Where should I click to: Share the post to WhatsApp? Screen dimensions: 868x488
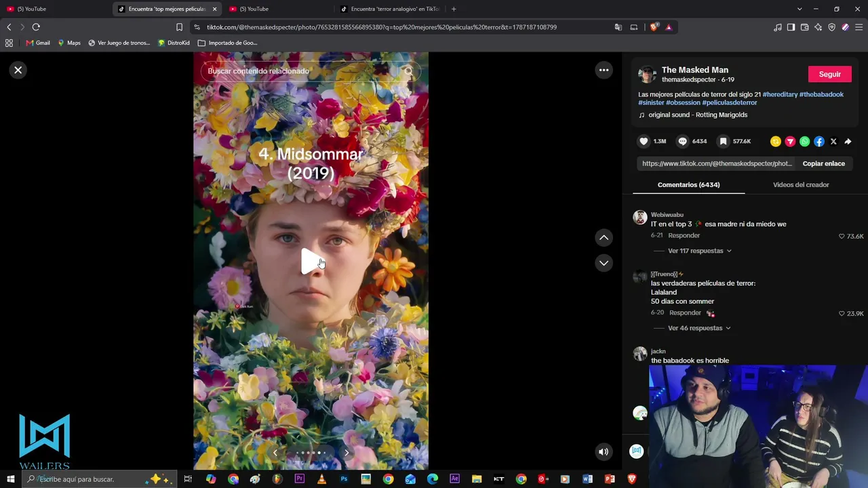coord(804,142)
